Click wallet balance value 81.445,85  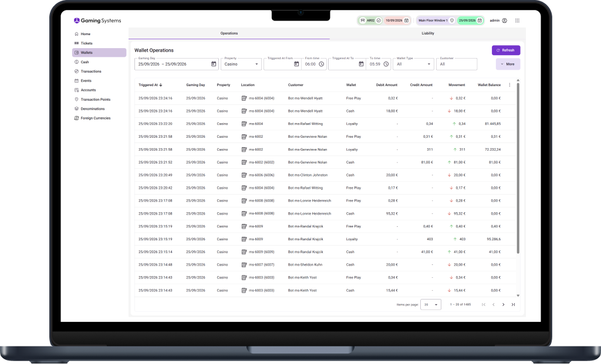coord(492,124)
